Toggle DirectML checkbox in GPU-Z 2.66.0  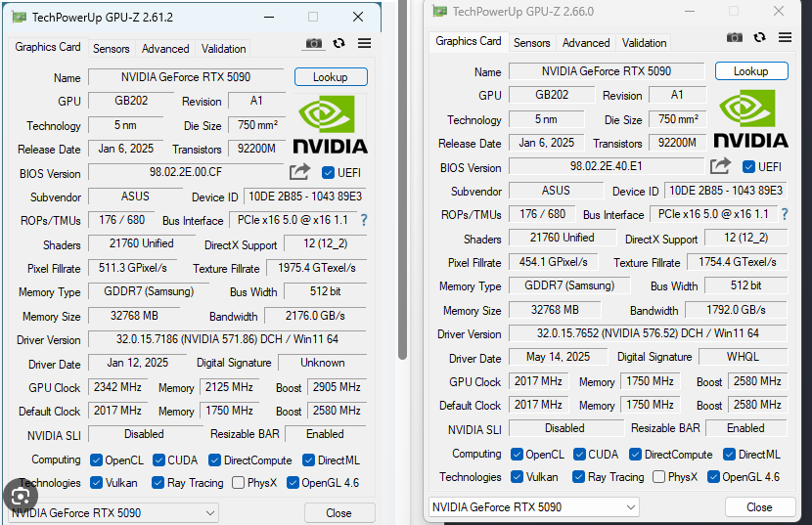tap(729, 454)
